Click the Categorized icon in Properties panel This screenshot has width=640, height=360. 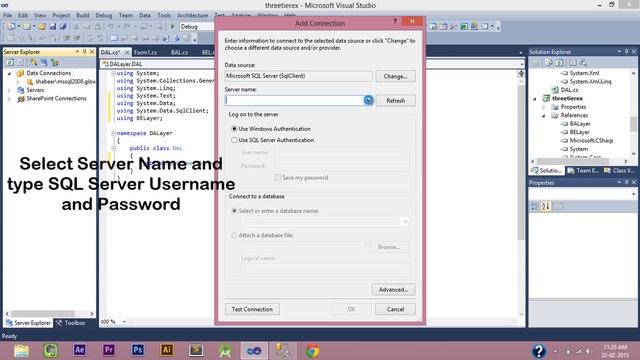[x=535, y=206]
